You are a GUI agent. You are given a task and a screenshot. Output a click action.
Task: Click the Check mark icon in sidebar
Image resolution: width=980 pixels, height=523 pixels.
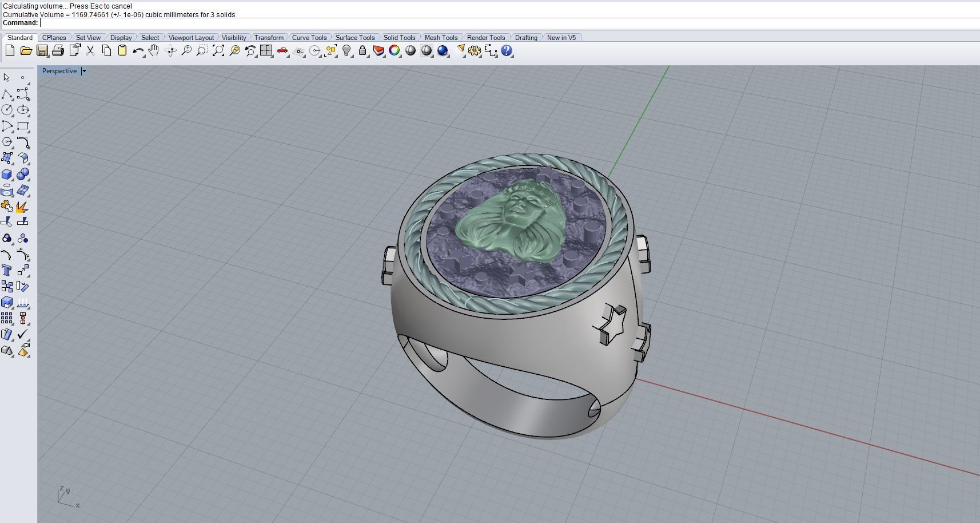pos(23,334)
